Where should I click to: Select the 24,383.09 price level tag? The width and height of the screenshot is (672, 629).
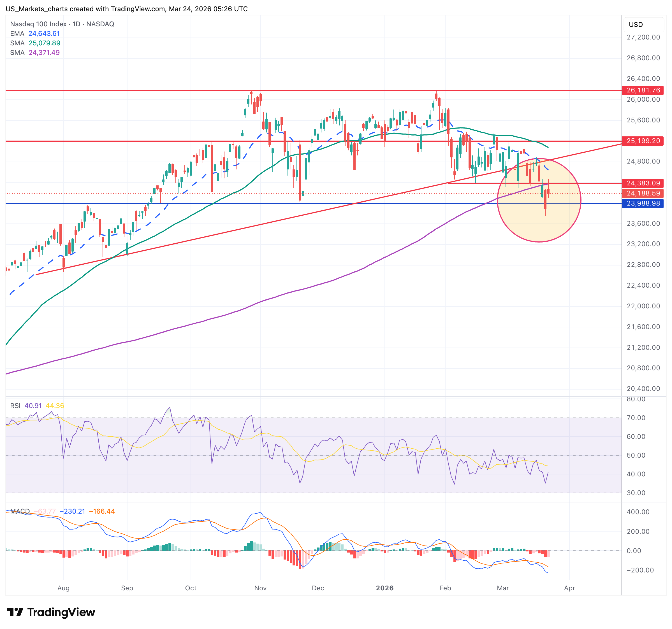tap(643, 183)
